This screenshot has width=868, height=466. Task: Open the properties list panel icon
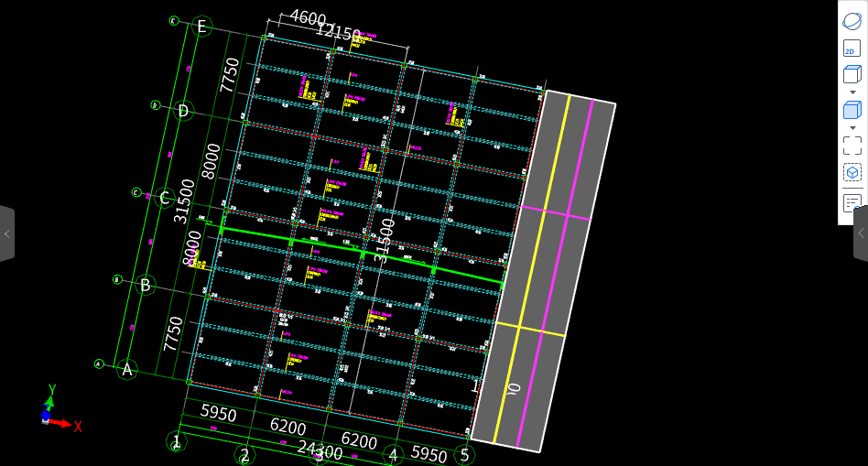pos(852,202)
